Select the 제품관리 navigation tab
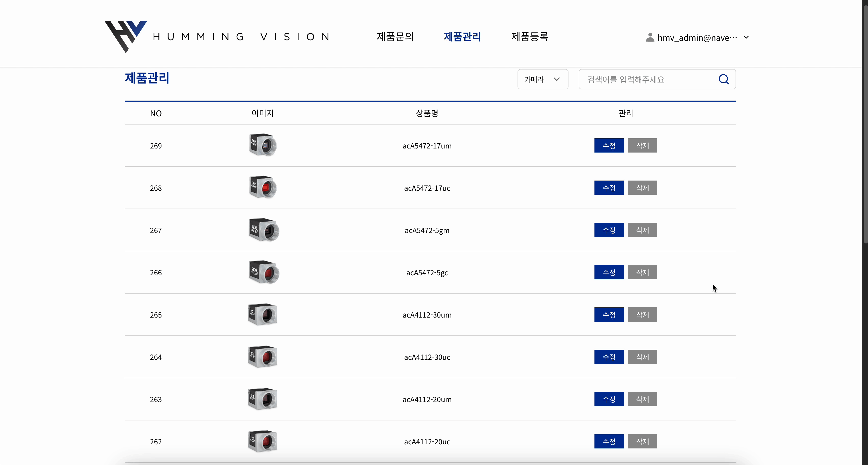Image resolution: width=868 pixels, height=465 pixels. tap(462, 37)
